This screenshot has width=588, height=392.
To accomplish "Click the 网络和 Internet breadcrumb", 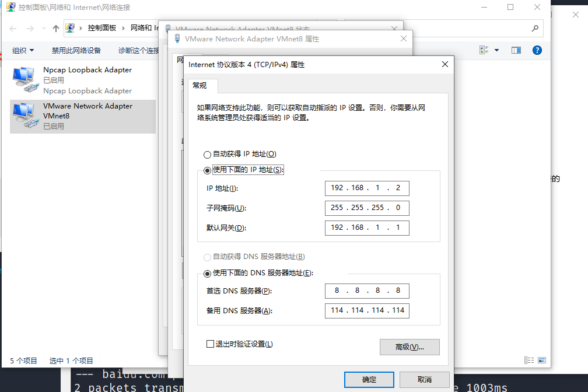I will tap(144, 28).
